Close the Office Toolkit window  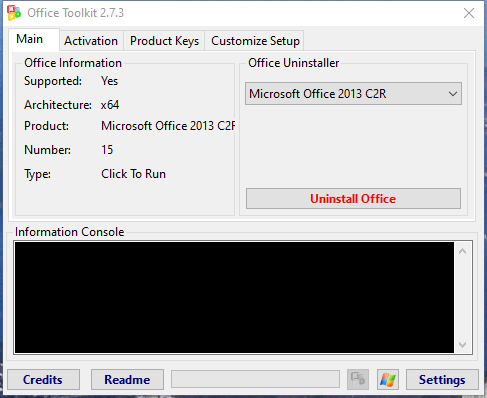pos(469,13)
